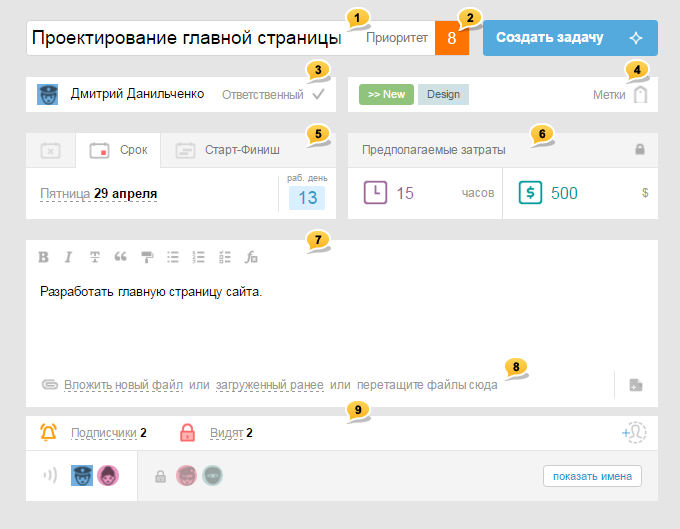Click into the description text area
The width and height of the screenshot is (680, 529).
point(342,321)
